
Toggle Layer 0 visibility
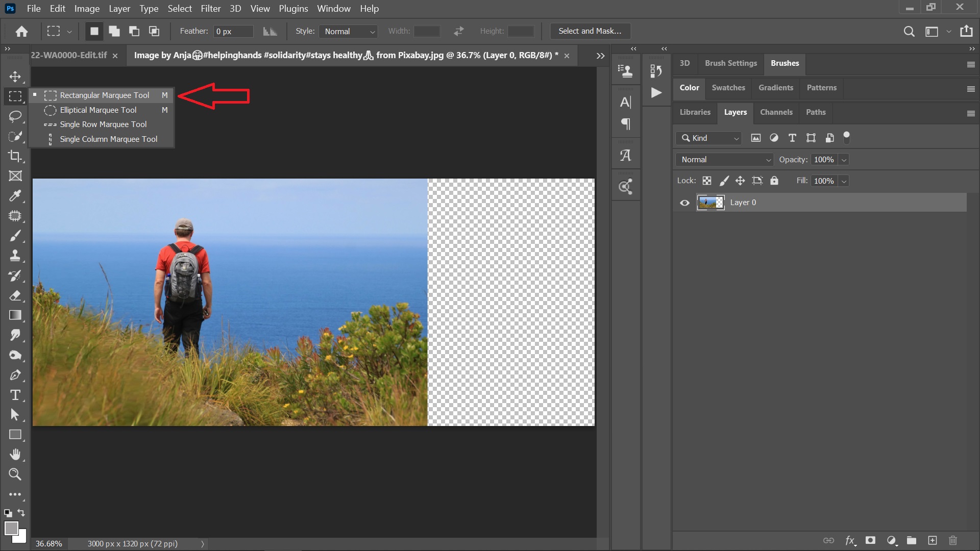[684, 203]
